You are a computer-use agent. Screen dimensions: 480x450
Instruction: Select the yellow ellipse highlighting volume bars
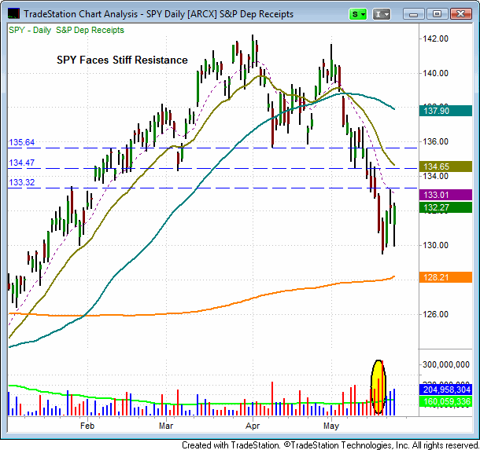[379, 387]
